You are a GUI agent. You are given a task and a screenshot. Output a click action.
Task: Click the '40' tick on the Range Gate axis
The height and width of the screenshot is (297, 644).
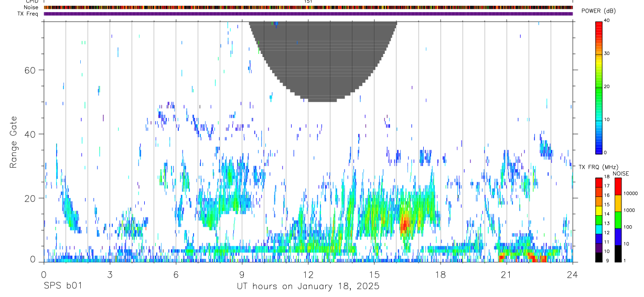(29, 134)
